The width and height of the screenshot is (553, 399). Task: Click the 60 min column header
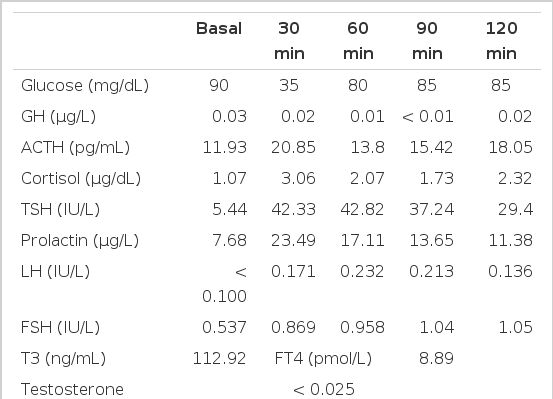[x=358, y=41]
